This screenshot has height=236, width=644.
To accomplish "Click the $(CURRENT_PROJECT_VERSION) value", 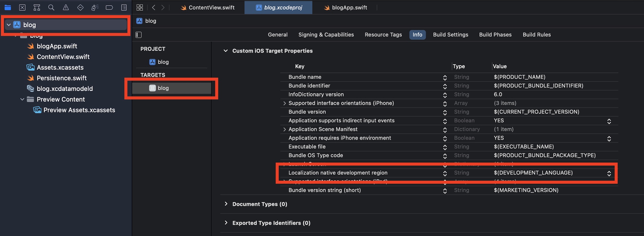I will tap(536, 112).
